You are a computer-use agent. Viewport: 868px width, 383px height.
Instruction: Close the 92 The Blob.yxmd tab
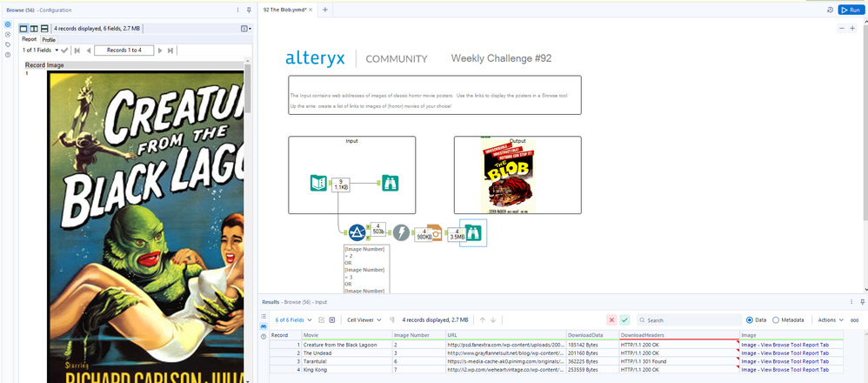pyautogui.click(x=310, y=10)
